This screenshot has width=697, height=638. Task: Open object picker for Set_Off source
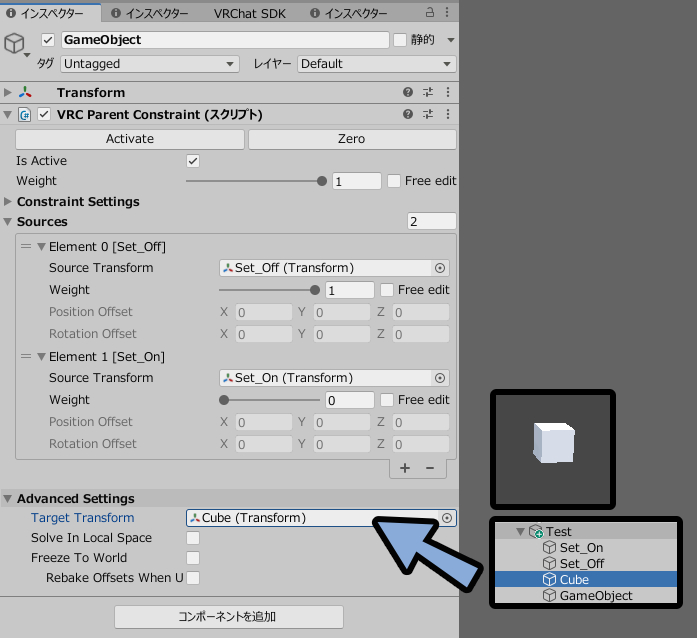(x=440, y=268)
